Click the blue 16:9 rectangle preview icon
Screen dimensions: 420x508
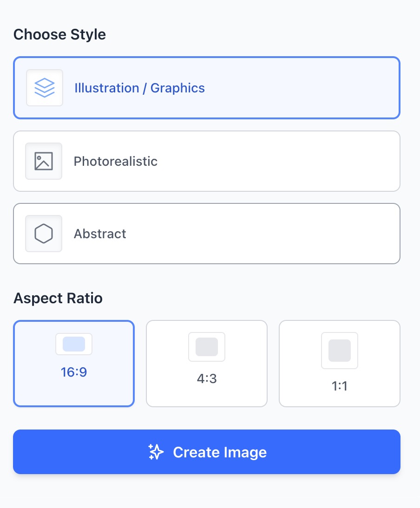point(74,344)
